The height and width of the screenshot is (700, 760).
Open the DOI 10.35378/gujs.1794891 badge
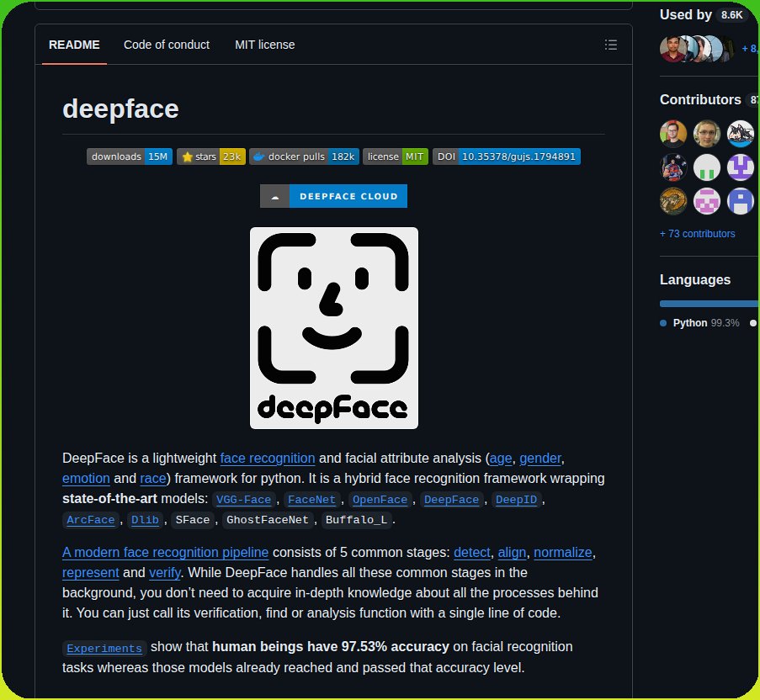507,156
